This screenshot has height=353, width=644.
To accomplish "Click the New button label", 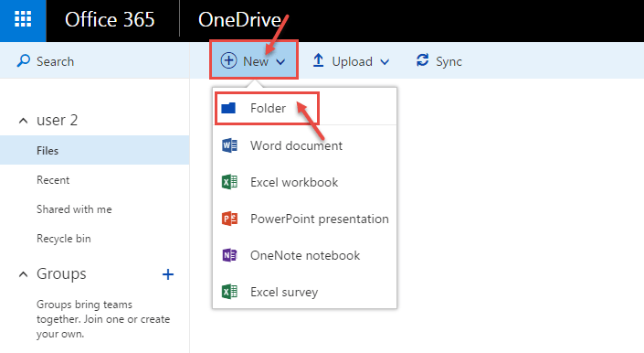I will (256, 61).
